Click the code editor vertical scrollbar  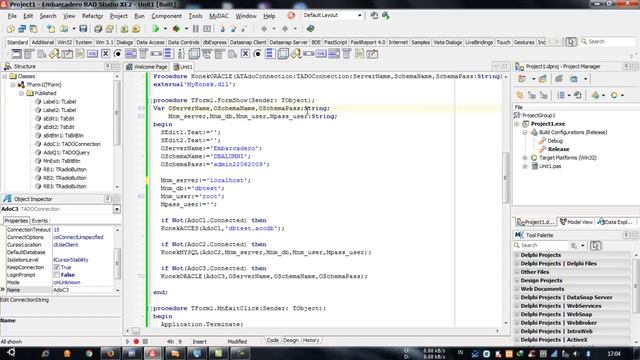[x=506, y=199]
